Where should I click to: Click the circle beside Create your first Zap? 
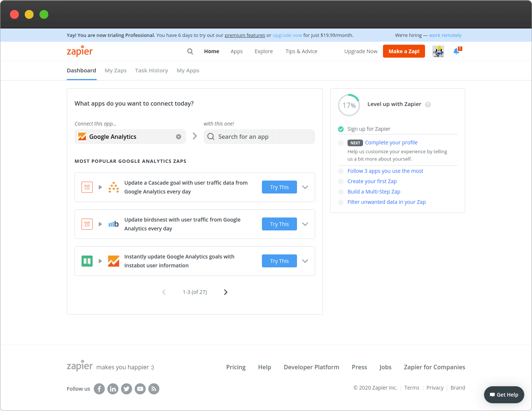click(341, 182)
